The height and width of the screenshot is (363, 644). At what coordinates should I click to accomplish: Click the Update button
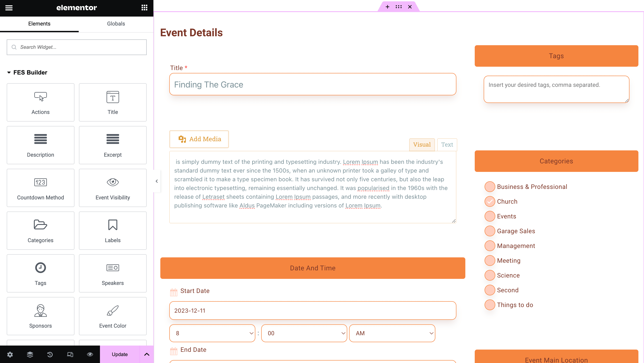[x=119, y=354]
